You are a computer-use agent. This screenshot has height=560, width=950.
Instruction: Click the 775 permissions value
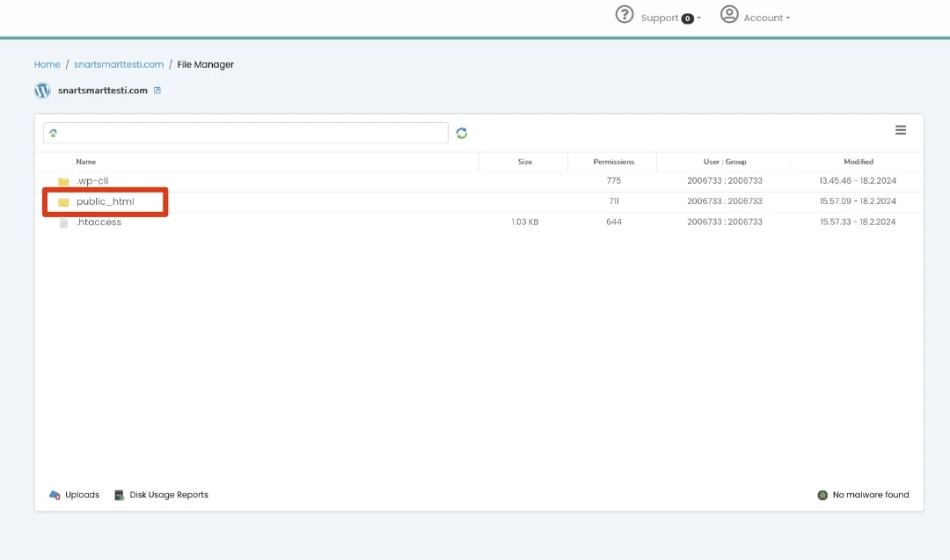(614, 180)
